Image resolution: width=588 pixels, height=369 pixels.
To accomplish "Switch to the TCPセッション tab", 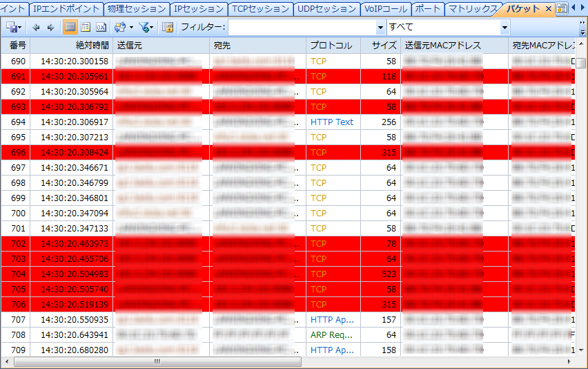I will point(260,9).
